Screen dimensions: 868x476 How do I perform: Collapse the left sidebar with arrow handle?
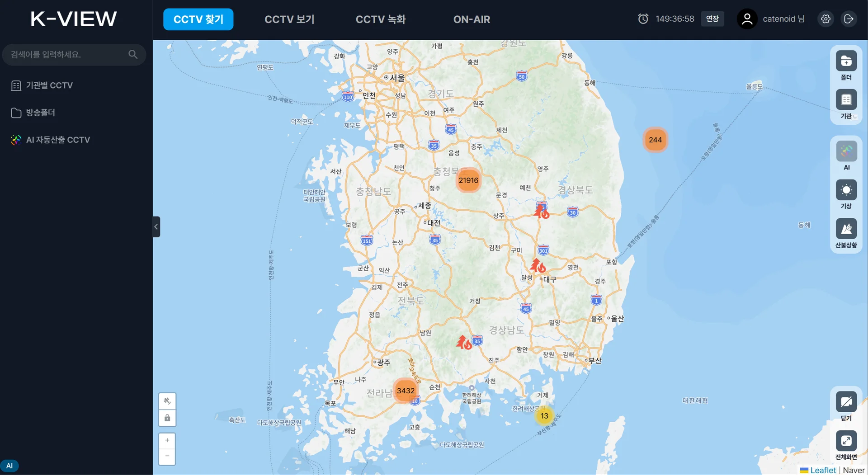click(156, 227)
